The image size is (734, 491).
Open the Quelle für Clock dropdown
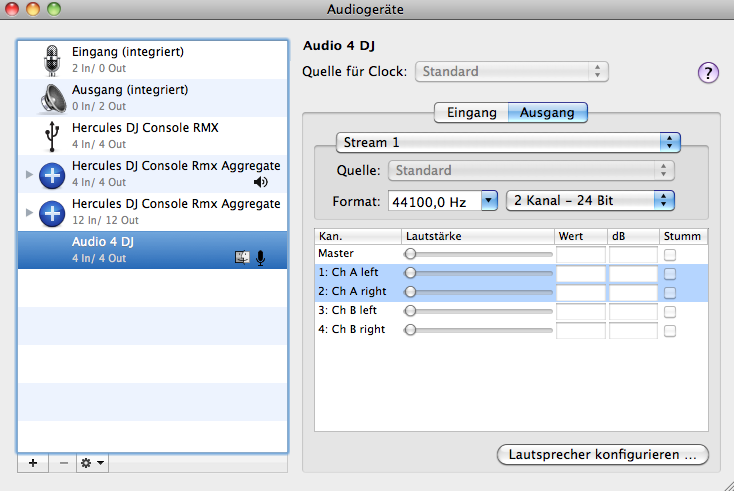(x=512, y=72)
